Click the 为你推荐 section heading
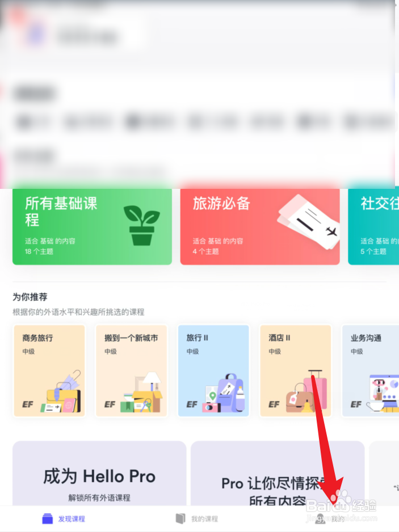 tap(30, 297)
